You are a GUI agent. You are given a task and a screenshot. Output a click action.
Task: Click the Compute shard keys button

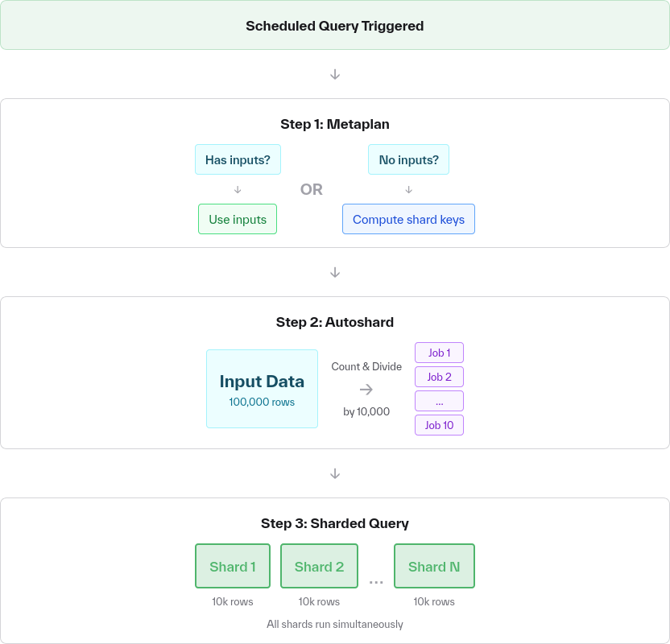coord(408,219)
